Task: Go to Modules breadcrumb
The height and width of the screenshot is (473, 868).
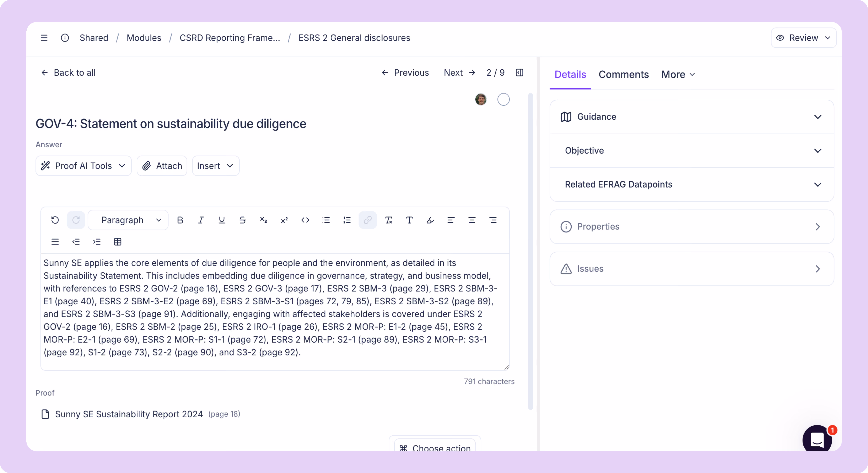Action: click(x=144, y=38)
